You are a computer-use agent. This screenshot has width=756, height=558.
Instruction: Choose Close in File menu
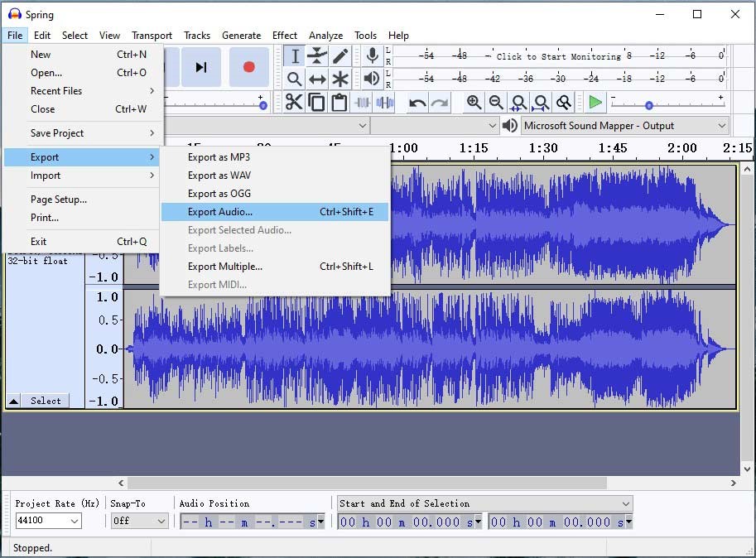[x=81, y=109]
